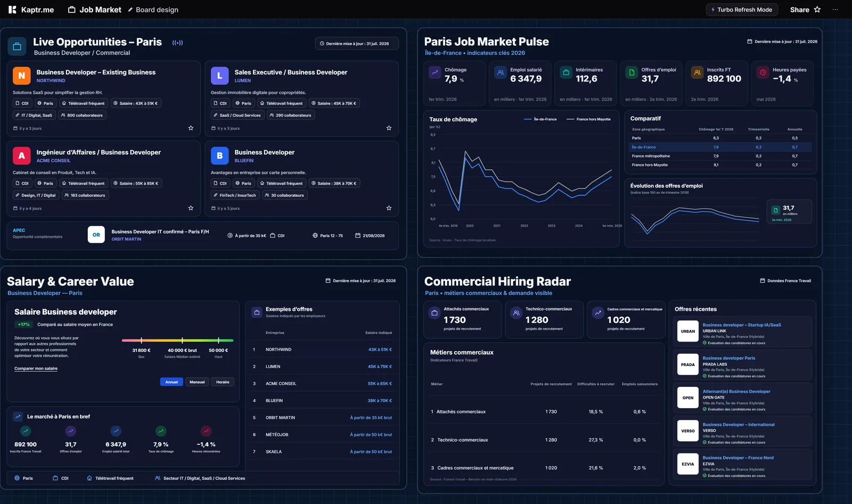Click the red A Acme Conseil logo

tap(22, 155)
